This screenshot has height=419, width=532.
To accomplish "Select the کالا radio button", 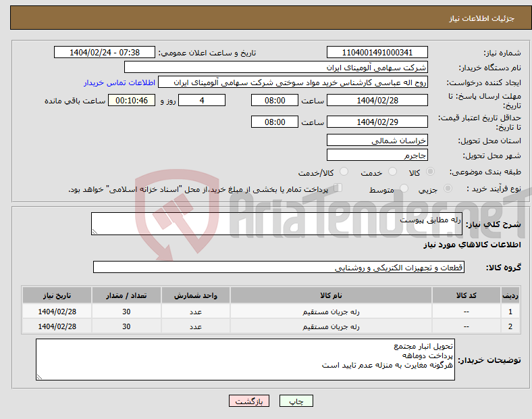I will [430, 172].
